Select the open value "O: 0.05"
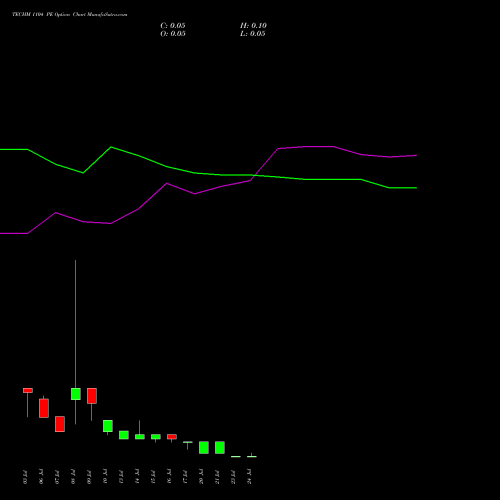The height and width of the screenshot is (500, 500). click(x=173, y=34)
